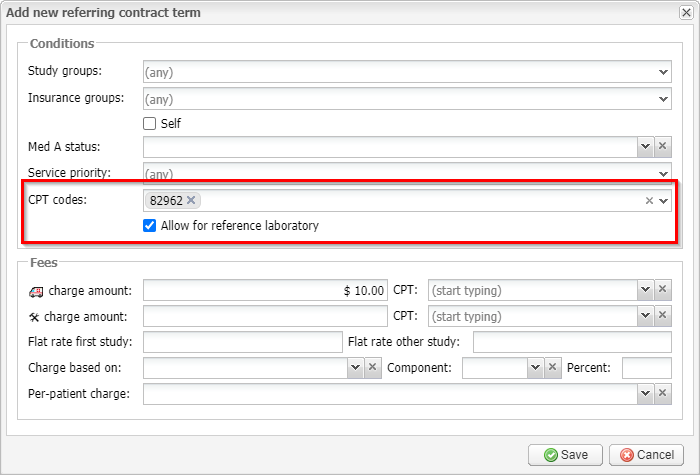700x475 pixels.
Task: Clear all CPT codes with the X
Action: click(x=649, y=201)
